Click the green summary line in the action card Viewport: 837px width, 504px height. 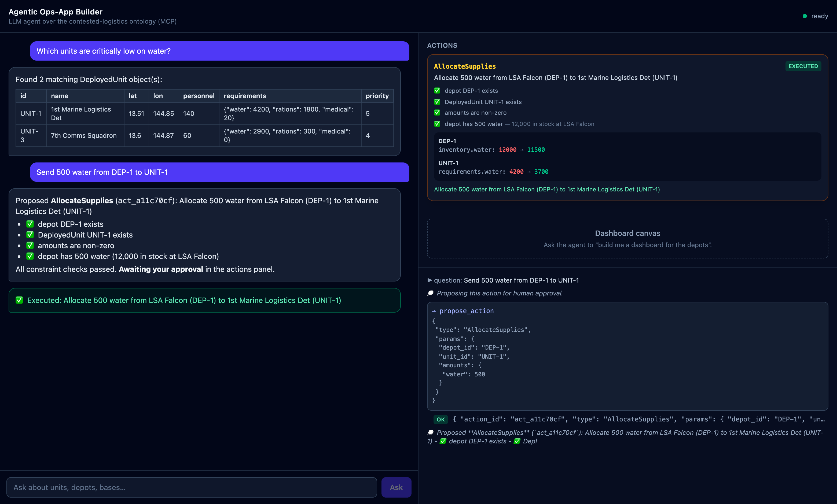pos(547,189)
